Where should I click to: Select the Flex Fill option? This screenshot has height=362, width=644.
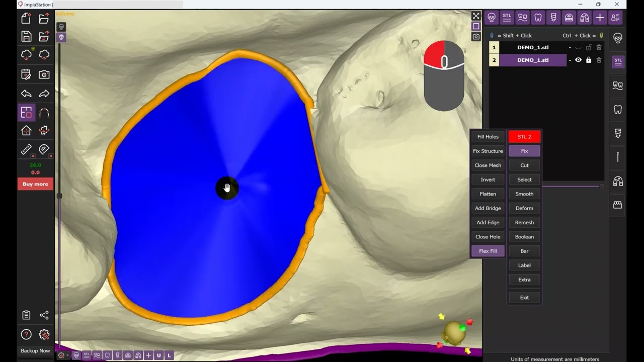tap(488, 251)
